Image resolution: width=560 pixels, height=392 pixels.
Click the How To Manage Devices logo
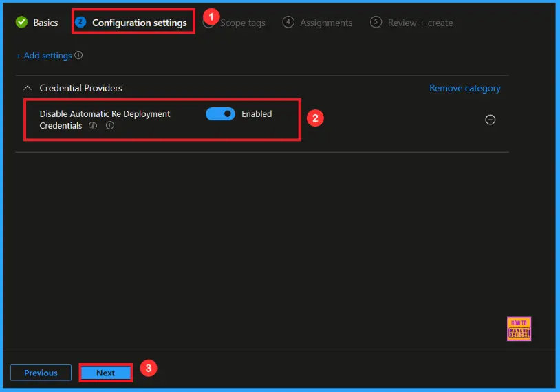point(519,329)
